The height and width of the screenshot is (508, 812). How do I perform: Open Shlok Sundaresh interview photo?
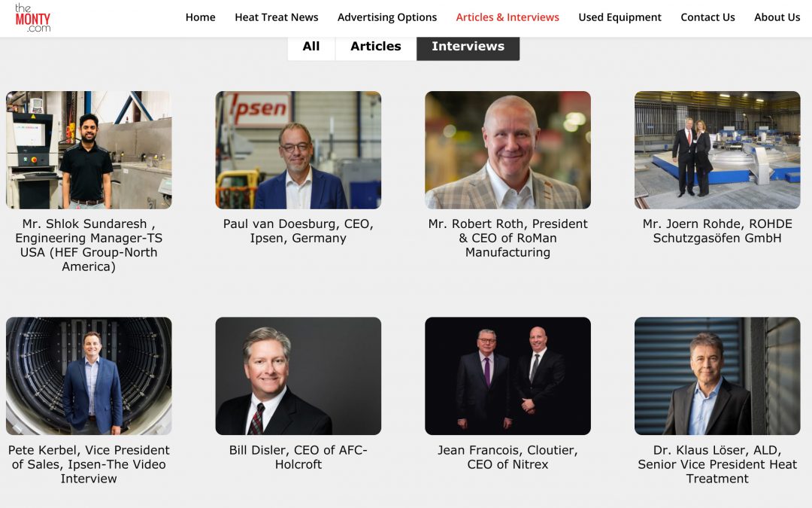pyautogui.click(x=89, y=150)
